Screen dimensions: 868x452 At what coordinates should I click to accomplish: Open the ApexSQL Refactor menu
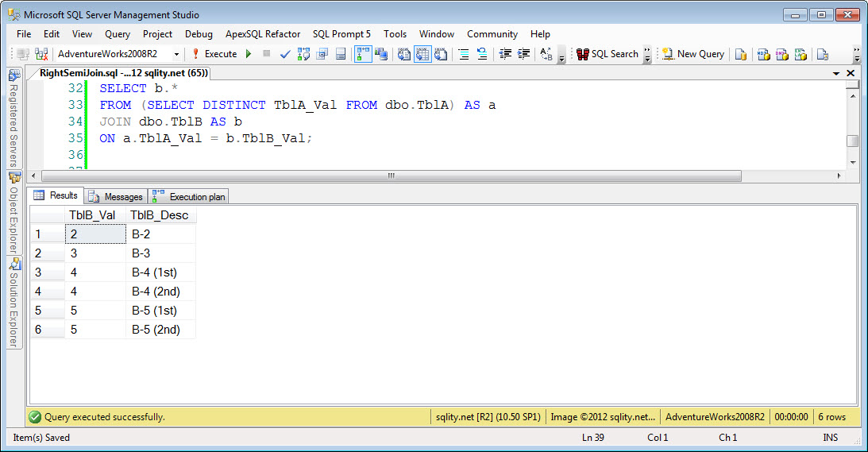(x=263, y=34)
